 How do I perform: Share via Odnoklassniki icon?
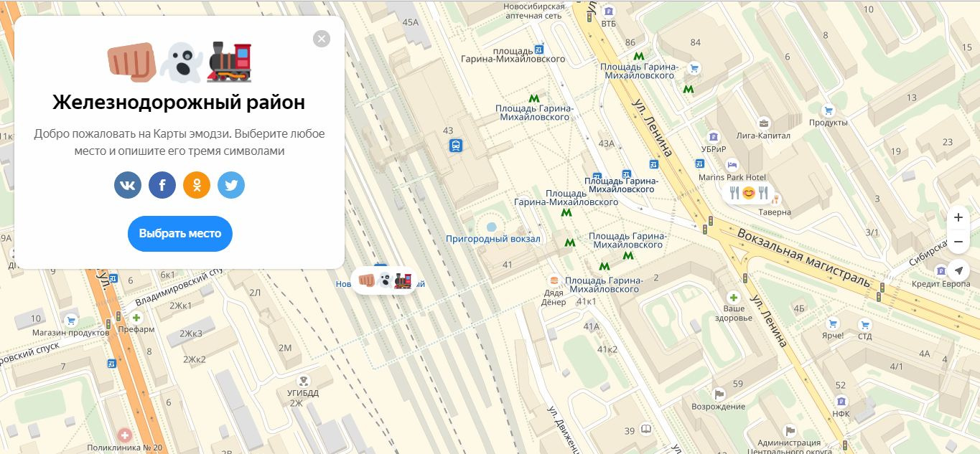[x=197, y=185]
